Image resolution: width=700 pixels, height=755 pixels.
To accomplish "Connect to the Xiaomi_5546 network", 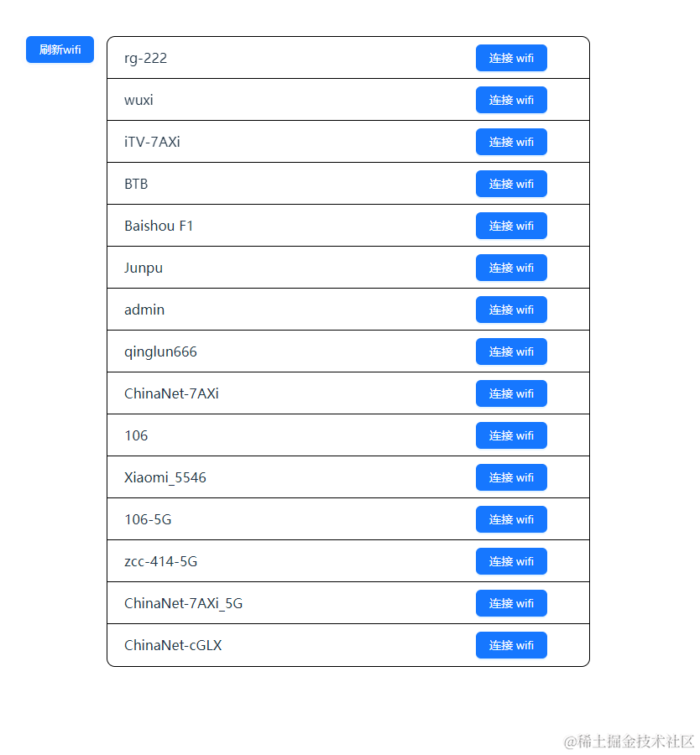I will coord(511,477).
